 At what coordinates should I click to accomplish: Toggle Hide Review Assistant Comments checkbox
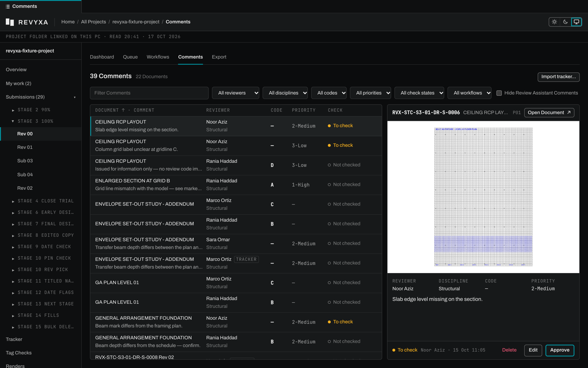point(499,93)
